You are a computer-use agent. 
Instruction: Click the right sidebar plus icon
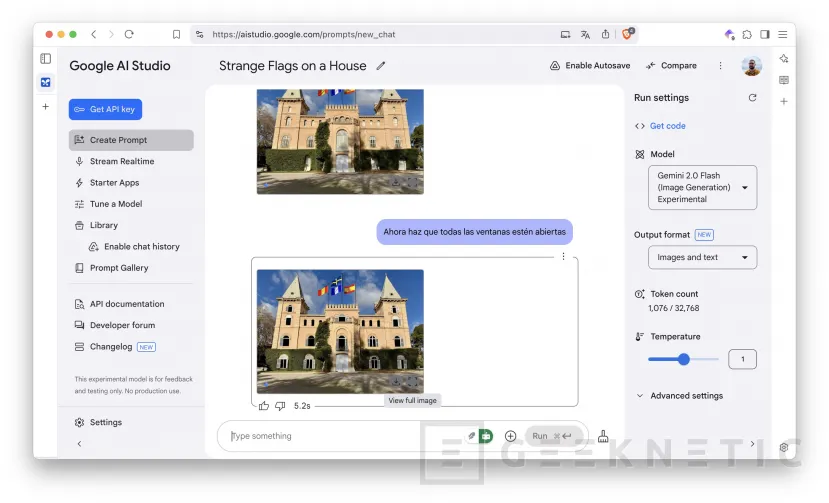coord(784,102)
